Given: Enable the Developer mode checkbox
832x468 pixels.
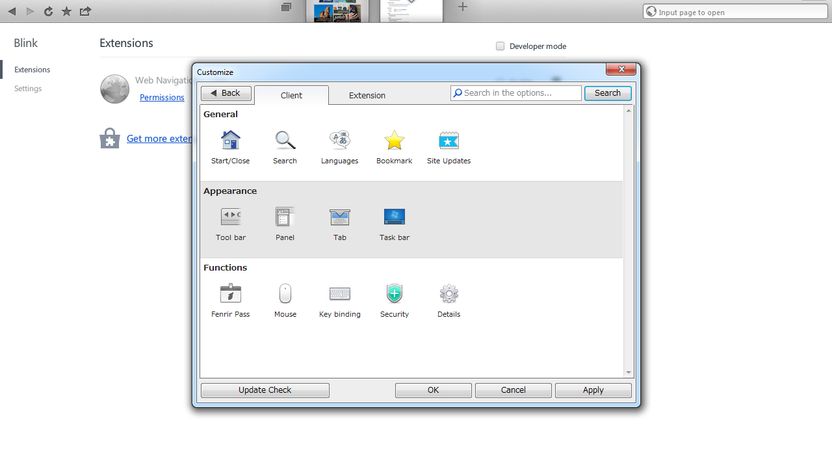Looking at the screenshot, I should (500, 46).
